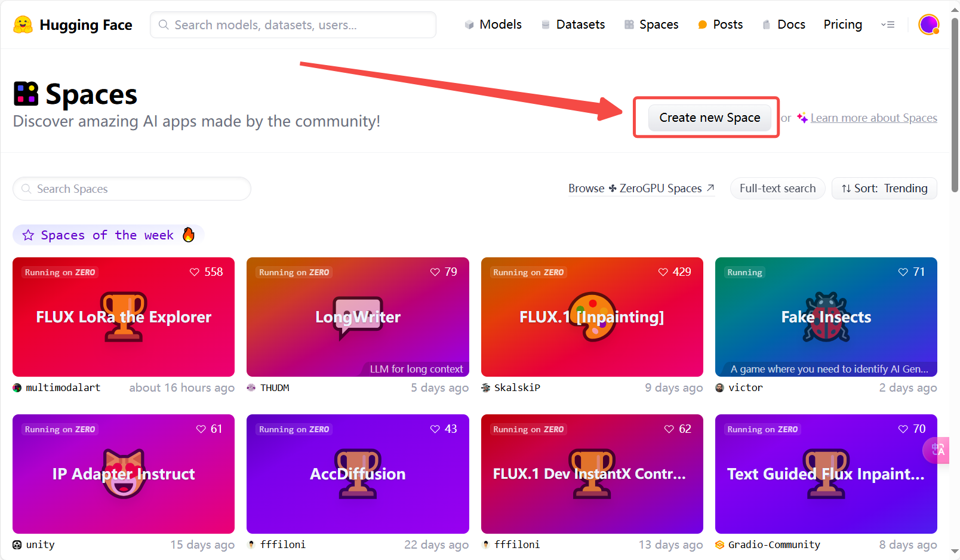Focus the Search Spaces field
Image resolution: width=960 pixels, height=560 pixels.
point(132,189)
